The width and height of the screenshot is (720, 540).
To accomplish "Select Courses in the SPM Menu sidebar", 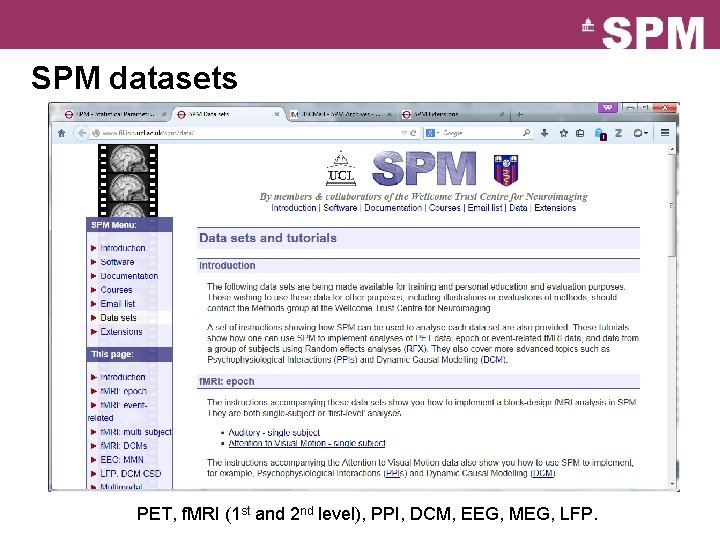I will click(116, 290).
